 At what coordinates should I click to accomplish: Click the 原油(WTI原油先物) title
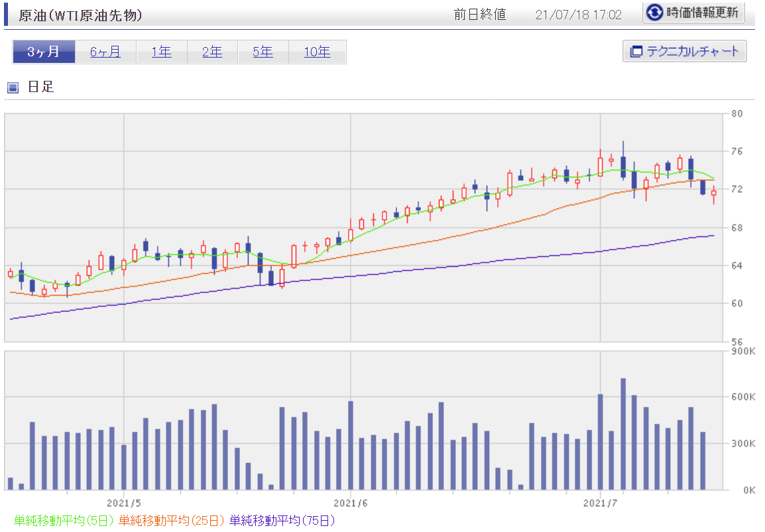[80, 15]
